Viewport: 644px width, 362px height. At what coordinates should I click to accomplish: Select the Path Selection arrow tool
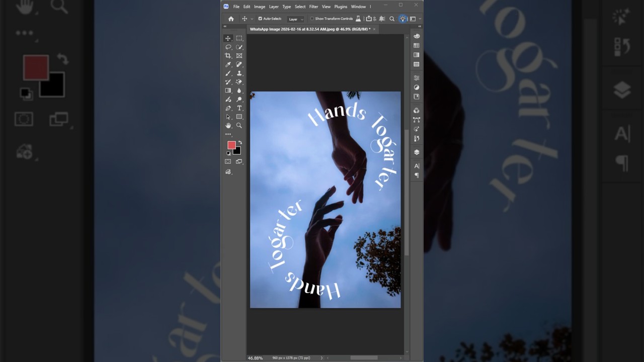[x=228, y=117]
